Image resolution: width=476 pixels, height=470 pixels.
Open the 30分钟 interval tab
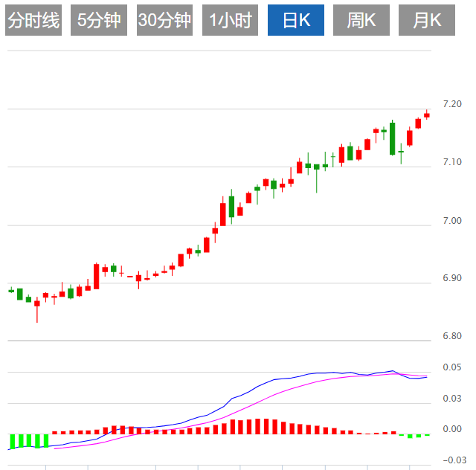[164, 20]
